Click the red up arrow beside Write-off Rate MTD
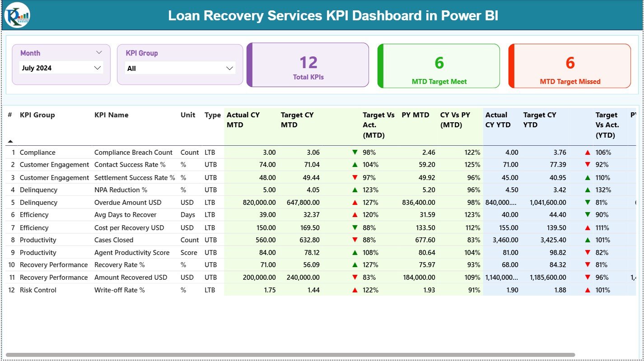The width and height of the screenshot is (644, 361). coord(356,290)
